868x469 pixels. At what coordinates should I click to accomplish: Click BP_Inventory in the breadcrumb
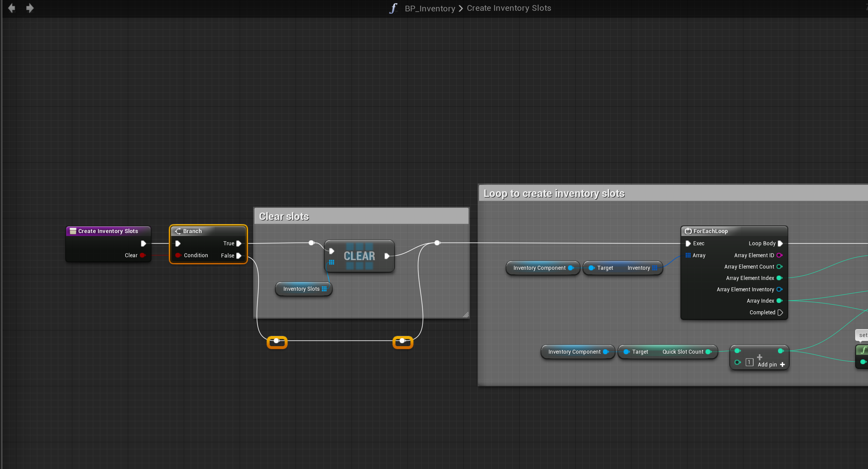point(430,8)
